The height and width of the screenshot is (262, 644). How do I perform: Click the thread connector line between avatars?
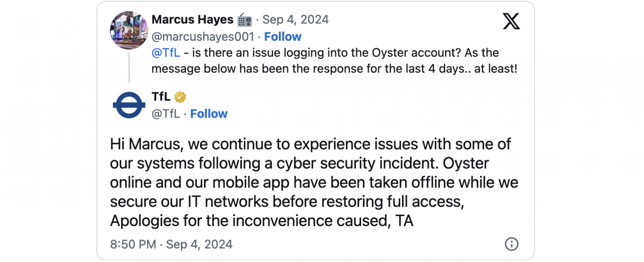click(129, 67)
